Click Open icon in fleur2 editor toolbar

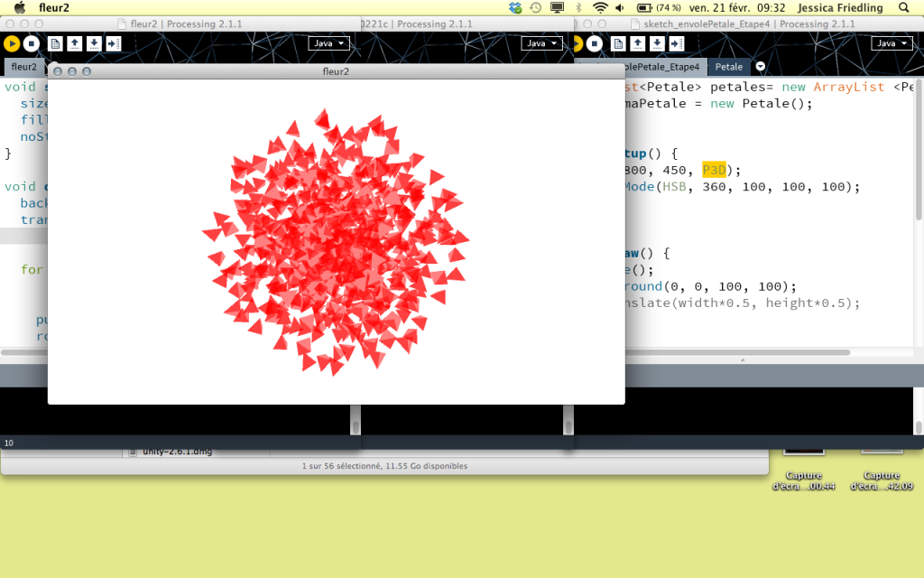click(74, 43)
